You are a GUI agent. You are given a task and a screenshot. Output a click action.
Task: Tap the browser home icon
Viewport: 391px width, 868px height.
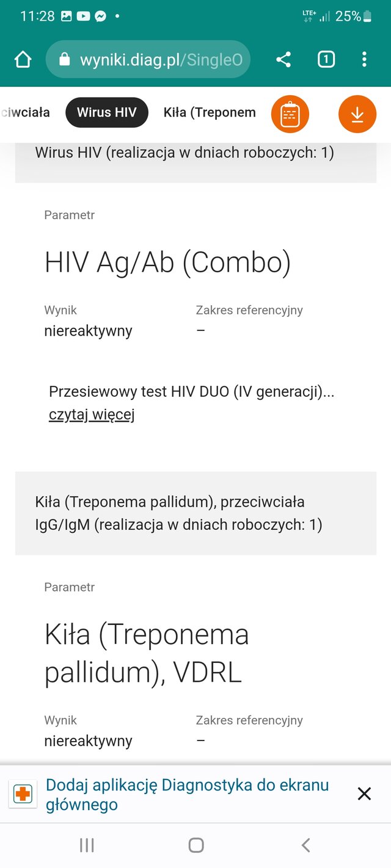point(23,59)
